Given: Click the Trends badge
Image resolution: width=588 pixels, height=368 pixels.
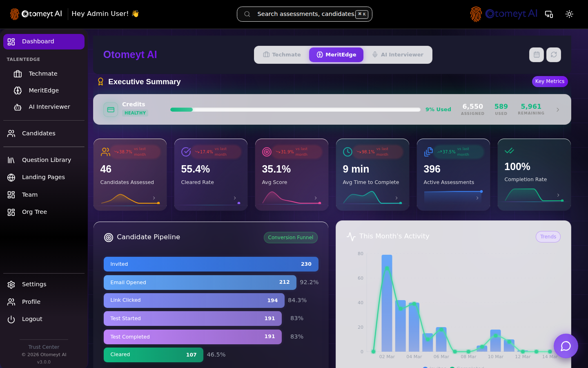Looking at the screenshot, I should pos(548,237).
